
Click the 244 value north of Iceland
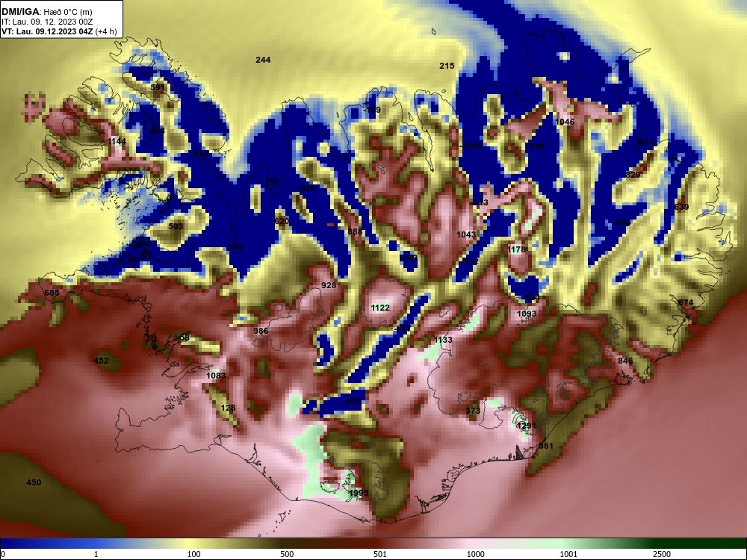[x=263, y=60]
